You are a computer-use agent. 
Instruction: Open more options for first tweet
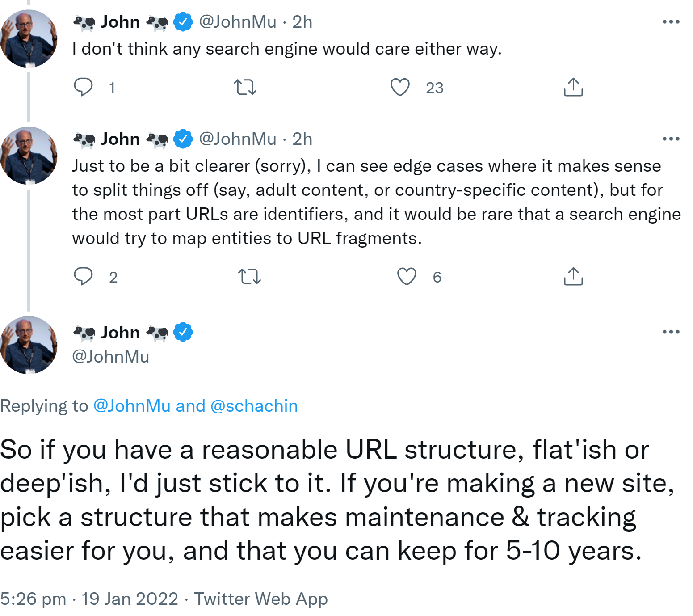pos(671,21)
